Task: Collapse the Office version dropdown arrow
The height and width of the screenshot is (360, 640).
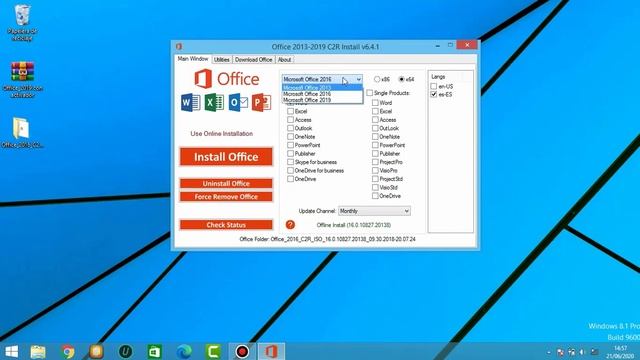Action: tap(358, 79)
